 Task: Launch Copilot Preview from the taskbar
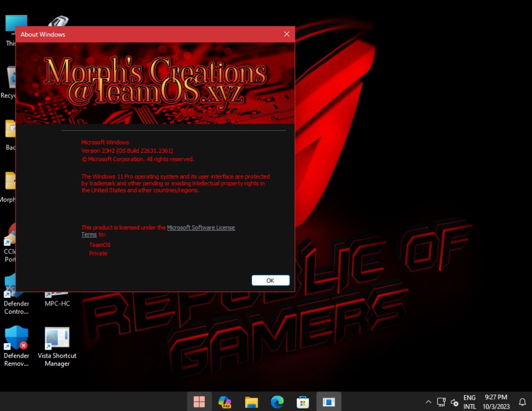tap(225, 402)
